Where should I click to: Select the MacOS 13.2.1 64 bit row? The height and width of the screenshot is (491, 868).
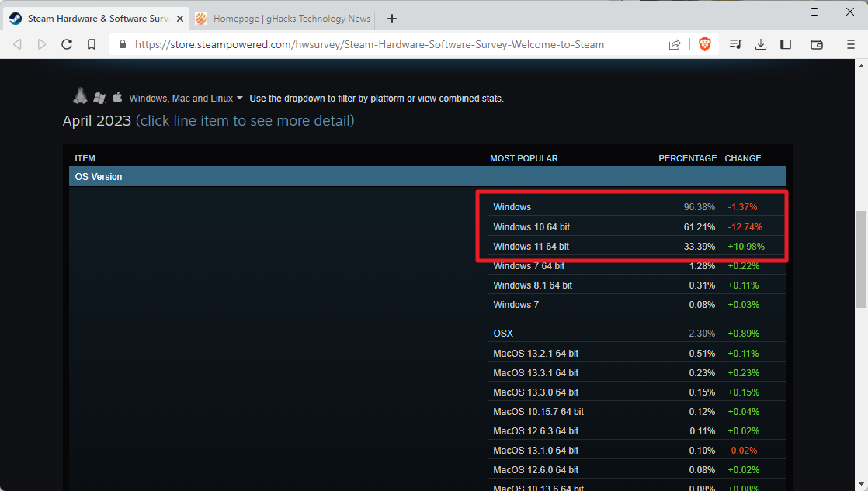(637, 354)
